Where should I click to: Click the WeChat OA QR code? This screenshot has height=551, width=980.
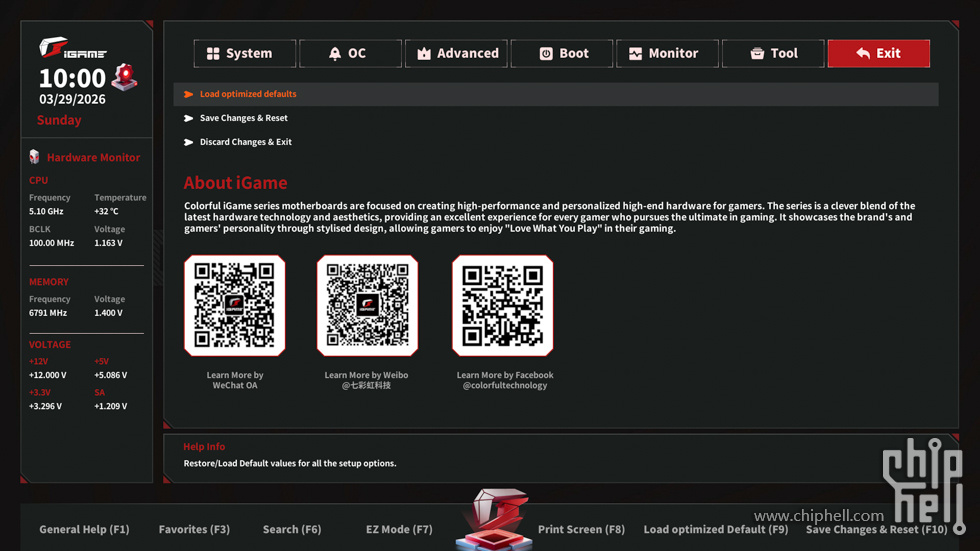point(235,305)
